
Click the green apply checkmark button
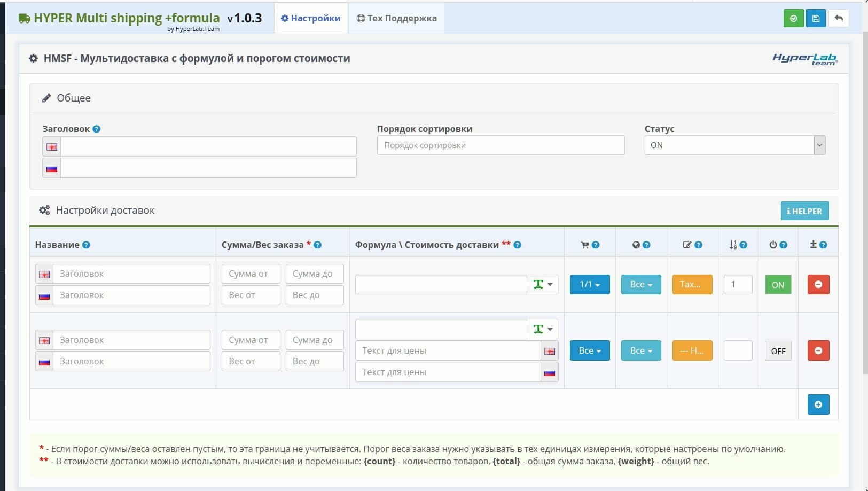coord(793,19)
